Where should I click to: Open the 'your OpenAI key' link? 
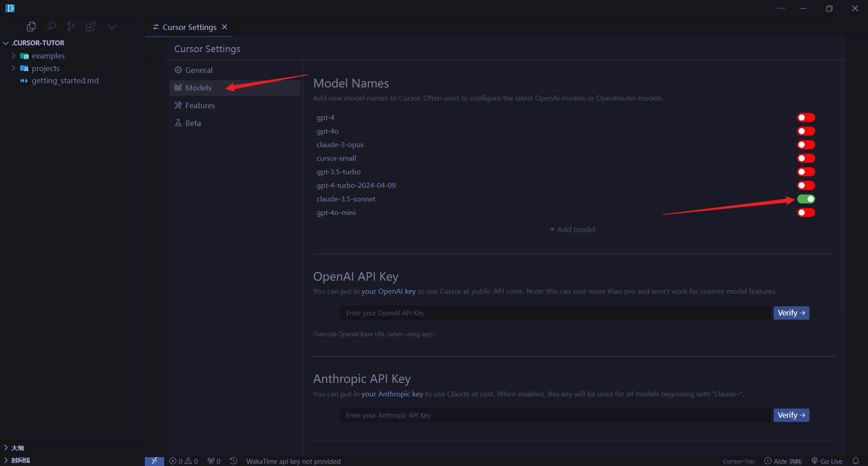tap(388, 291)
